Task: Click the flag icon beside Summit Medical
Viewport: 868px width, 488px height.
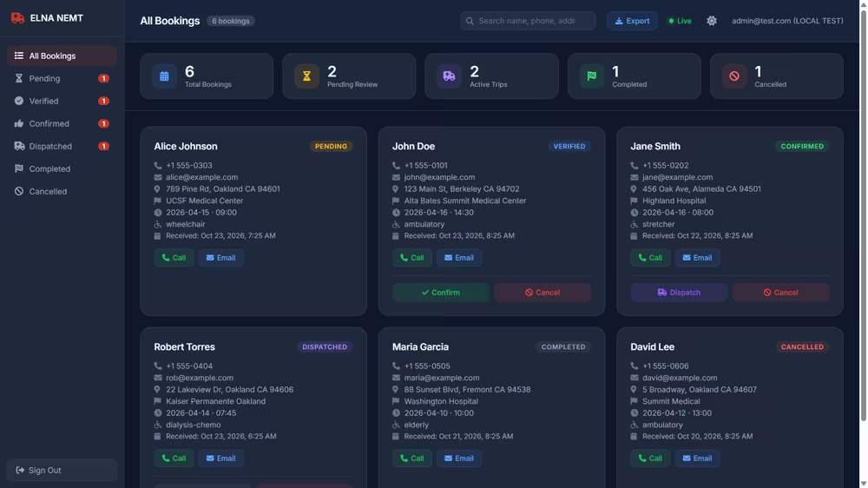Action: coord(634,401)
